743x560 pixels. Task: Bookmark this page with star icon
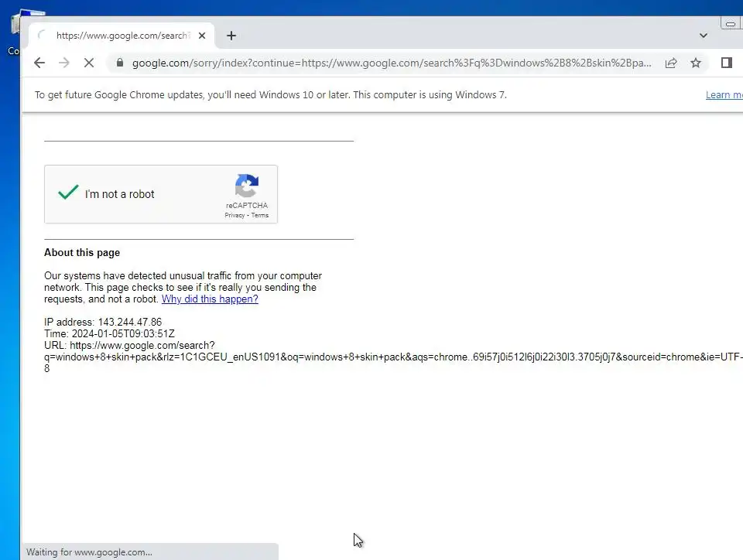click(x=696, y=63)
